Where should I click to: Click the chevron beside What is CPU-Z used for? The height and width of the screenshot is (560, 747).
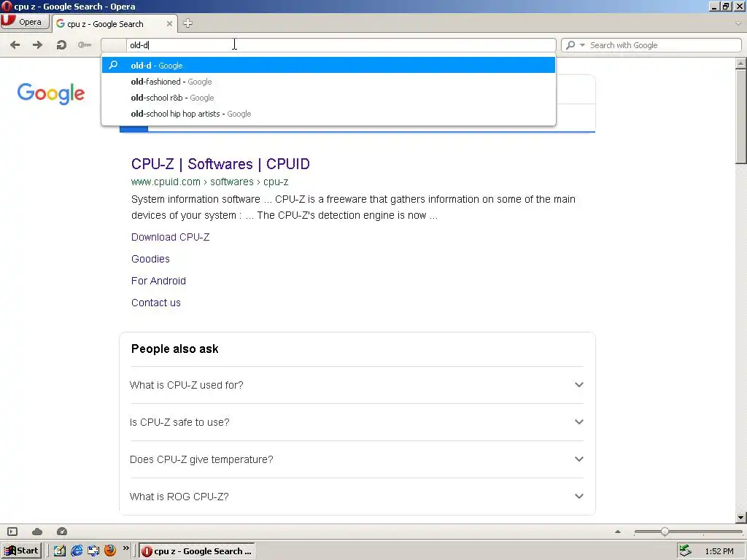click(578, 385)
